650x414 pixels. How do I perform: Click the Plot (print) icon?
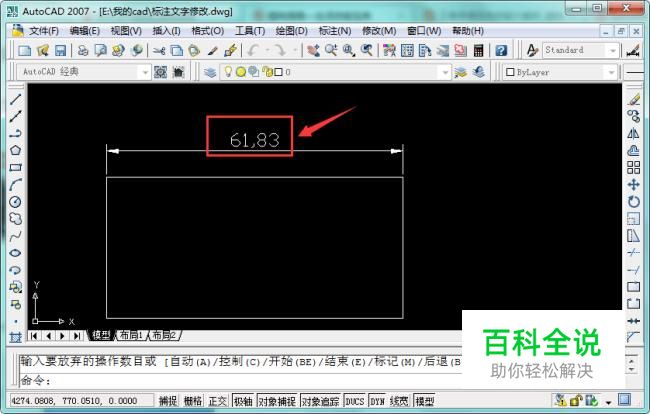(x=82, y=51)
